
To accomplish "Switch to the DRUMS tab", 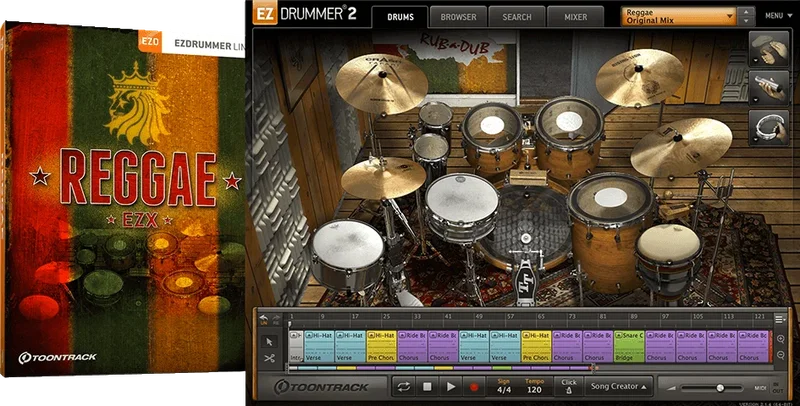I will coord(401,17).
